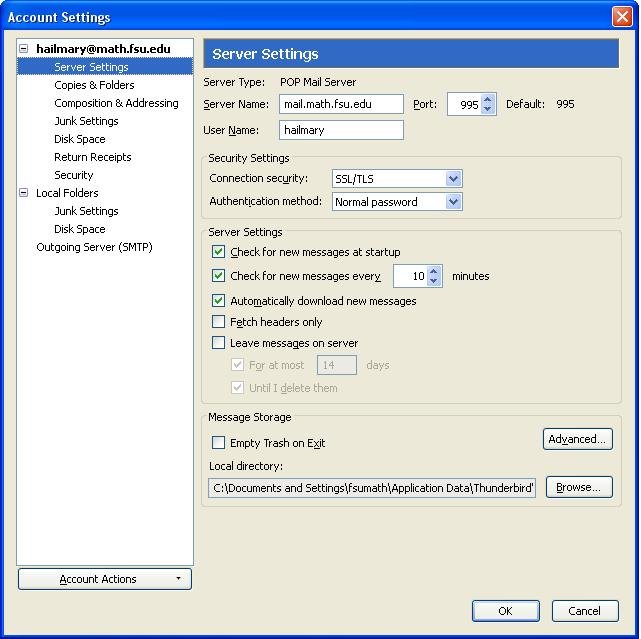Viewport: 641px width, 639px height.
Task: Open the Authentication method dropdown
Action: (453, 202)
